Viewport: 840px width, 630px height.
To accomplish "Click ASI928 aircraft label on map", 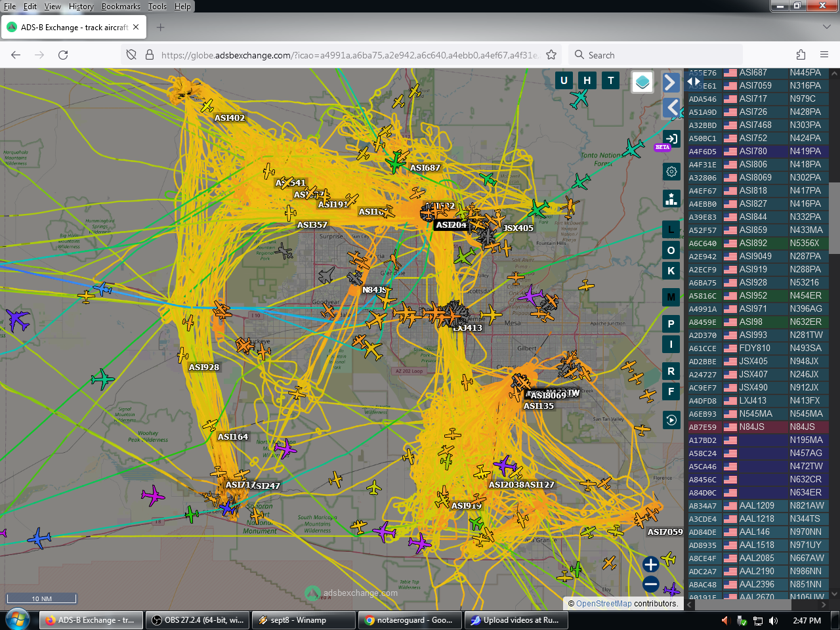I will 204,367.
